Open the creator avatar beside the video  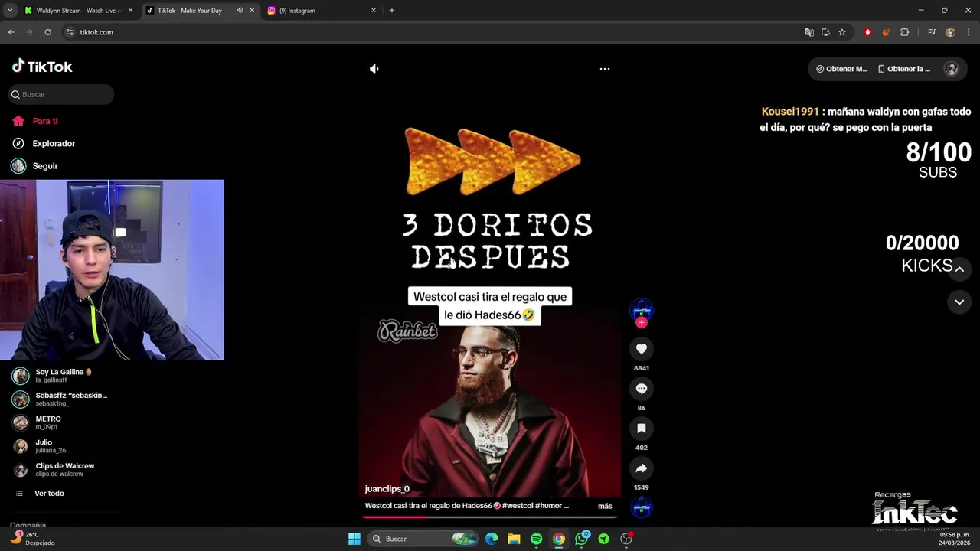(642, 310)
